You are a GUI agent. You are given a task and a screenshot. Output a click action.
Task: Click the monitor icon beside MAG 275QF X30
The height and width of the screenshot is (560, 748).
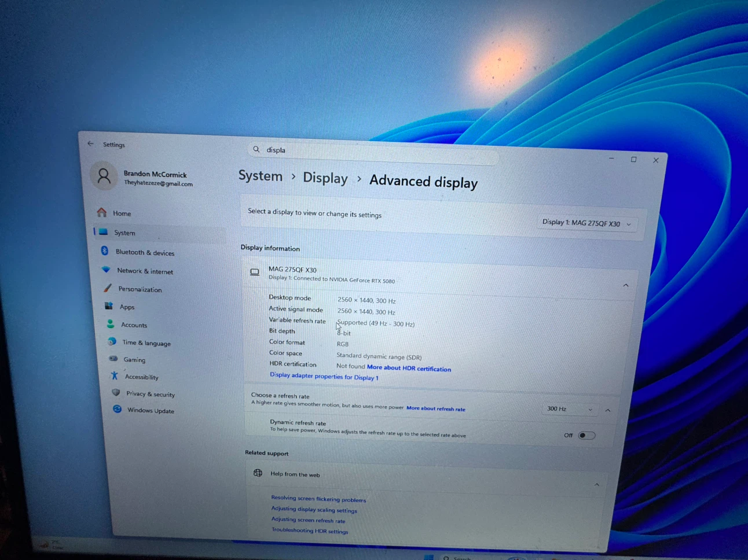point(255,272)
